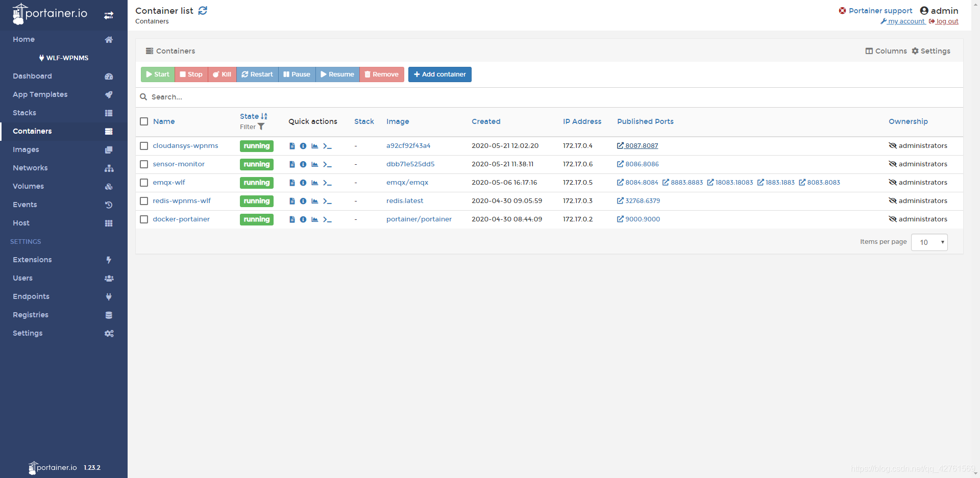Image resolution: width=980 pixels, height=478 pixels.
Task: Open Users in sidebar settings
Action: [64, 278]
